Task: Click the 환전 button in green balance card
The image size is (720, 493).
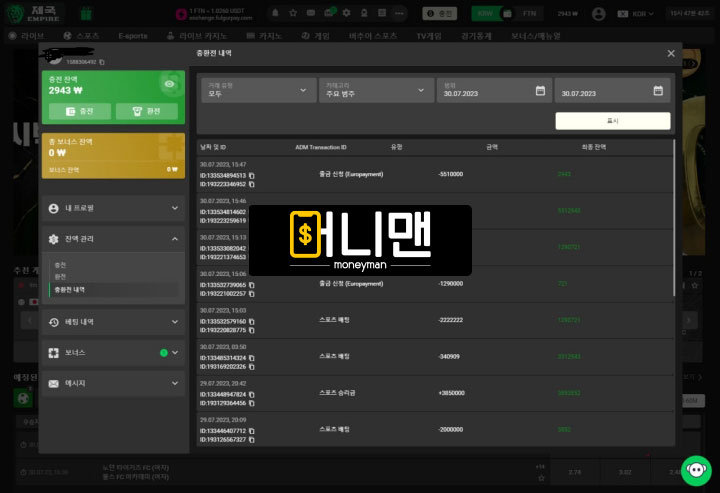Action: click(x=147, y=111)
